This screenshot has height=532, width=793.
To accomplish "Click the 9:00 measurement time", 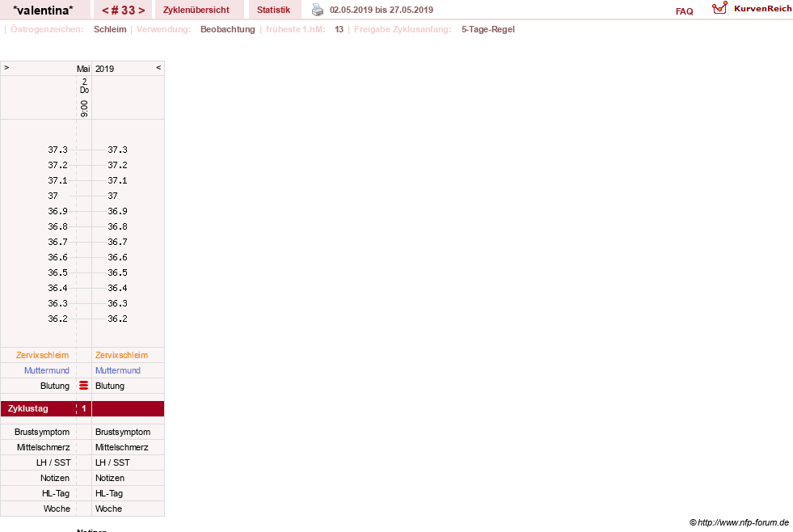I will (84, 108).
